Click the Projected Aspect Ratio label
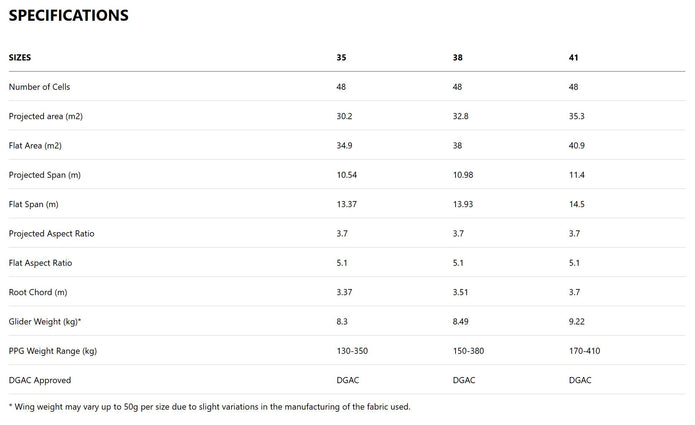 (51, 233)
